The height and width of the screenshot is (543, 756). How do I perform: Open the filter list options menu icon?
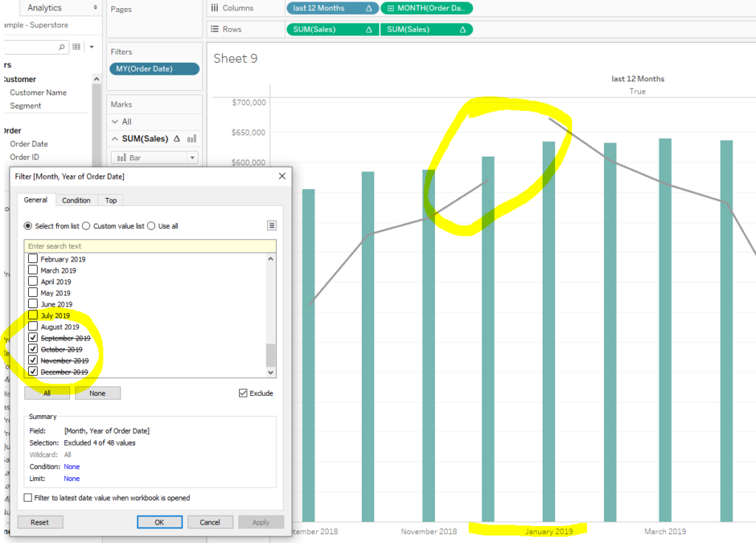(272, 225)
